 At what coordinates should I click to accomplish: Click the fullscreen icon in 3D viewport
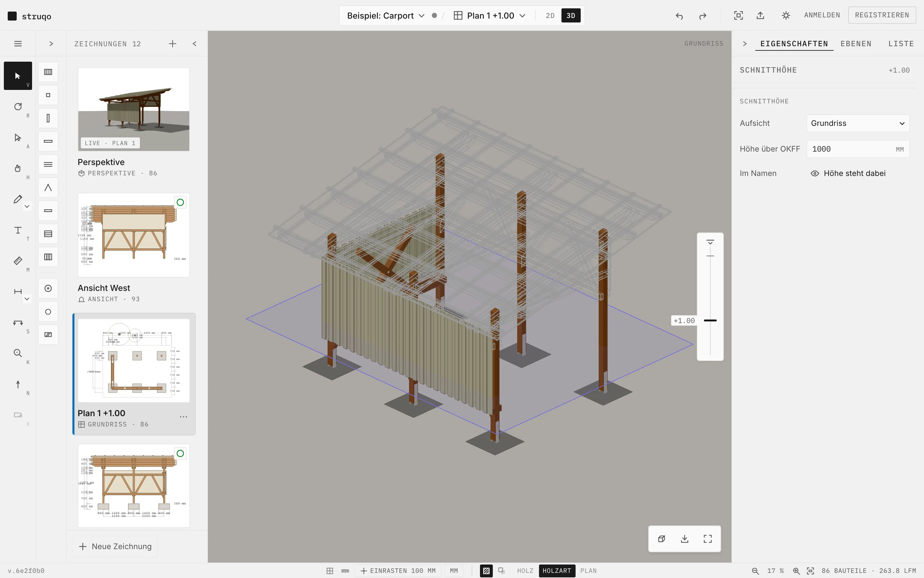tap(707, 539)
